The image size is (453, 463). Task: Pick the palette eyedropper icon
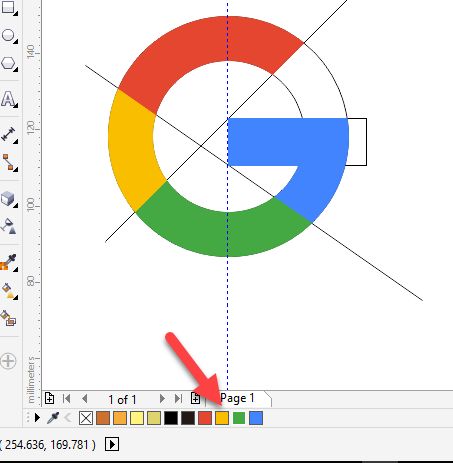click(x=53, y=418)
